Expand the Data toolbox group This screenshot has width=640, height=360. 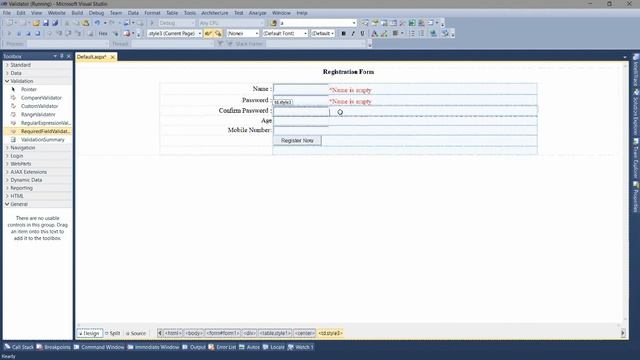[x=7, y=73]
